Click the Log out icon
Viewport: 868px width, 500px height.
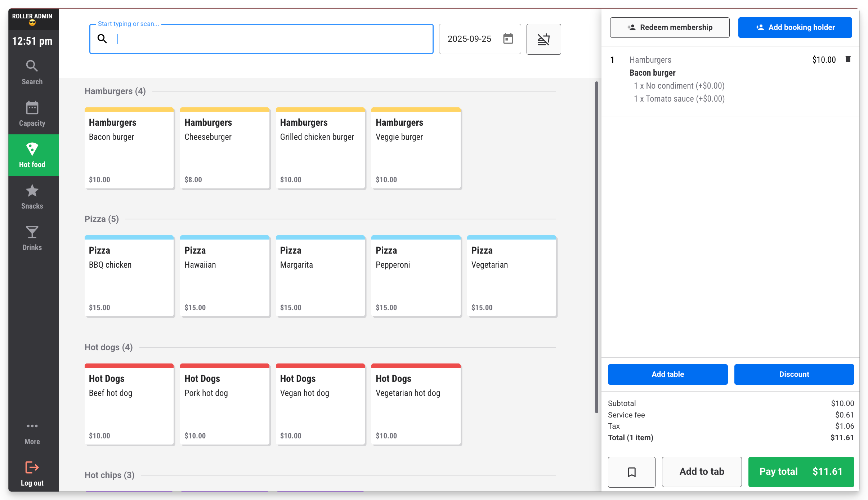coord(32,468)
